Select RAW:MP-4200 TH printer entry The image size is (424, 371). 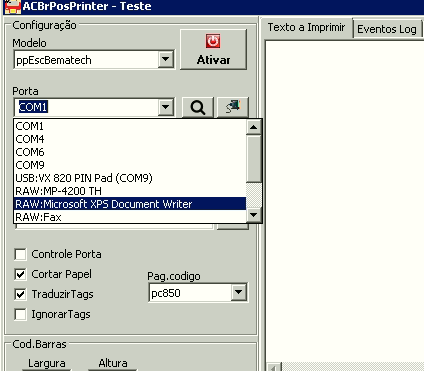point(130,191)
